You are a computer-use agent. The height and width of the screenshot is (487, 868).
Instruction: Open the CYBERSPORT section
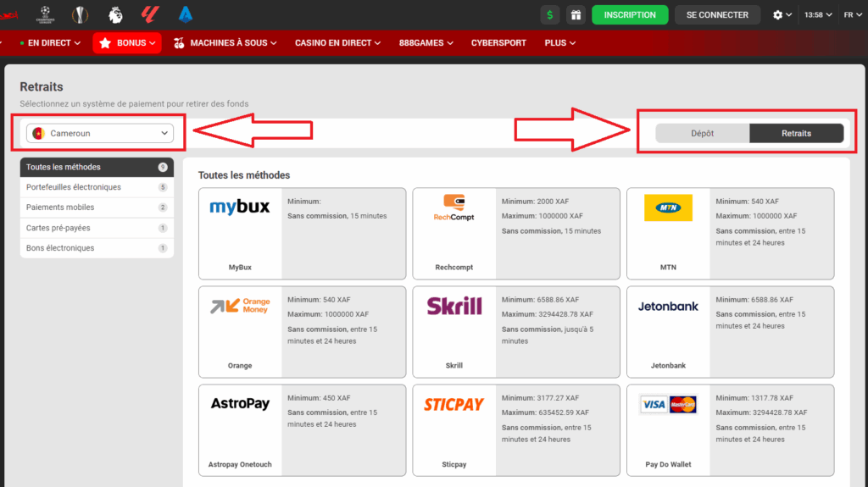pos(498,42)
